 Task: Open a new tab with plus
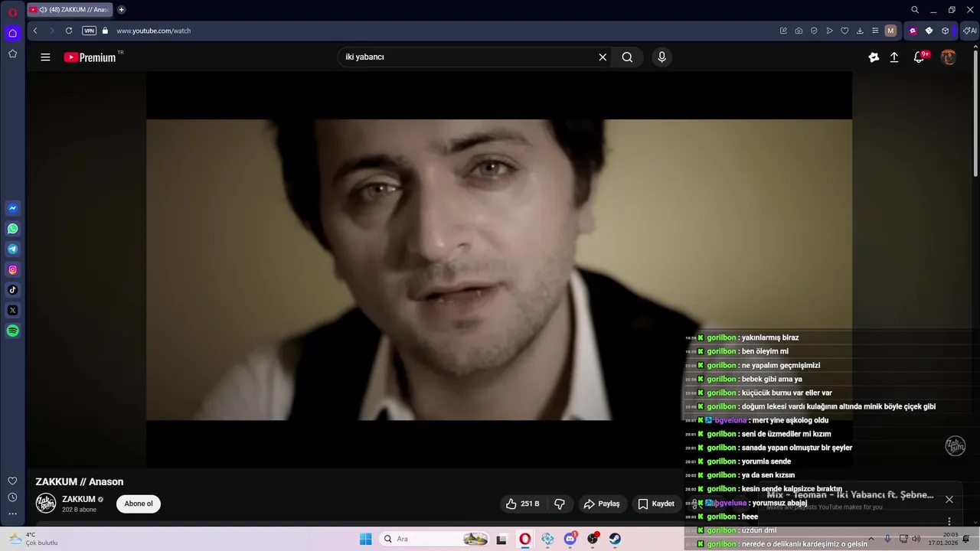pos(121,10)
